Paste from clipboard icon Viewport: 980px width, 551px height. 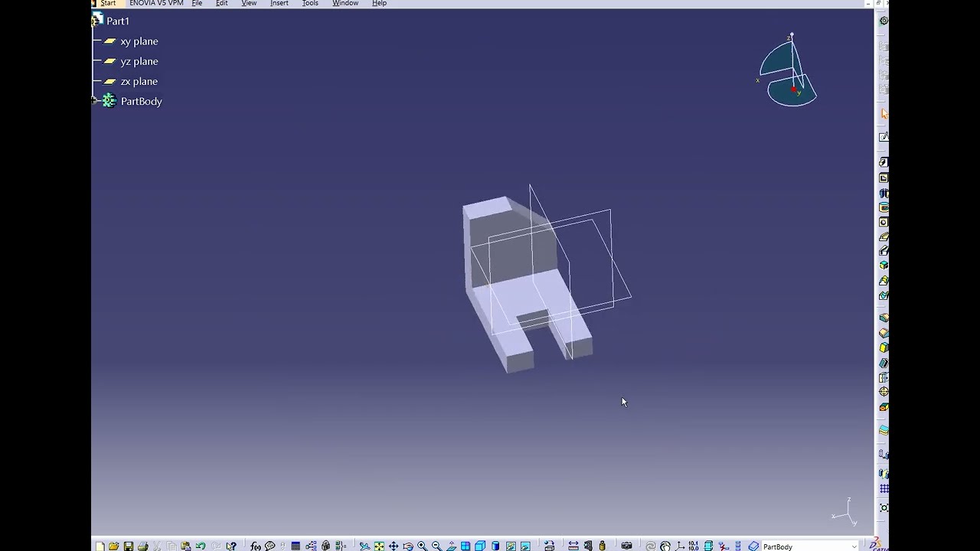[x=185, y=546]
